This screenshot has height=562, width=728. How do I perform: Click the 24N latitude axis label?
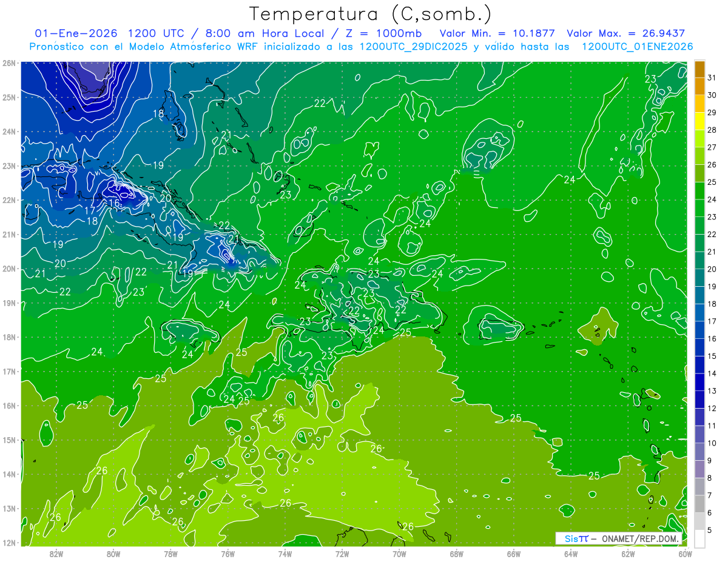pyautogui.click(x=9, y=132)
